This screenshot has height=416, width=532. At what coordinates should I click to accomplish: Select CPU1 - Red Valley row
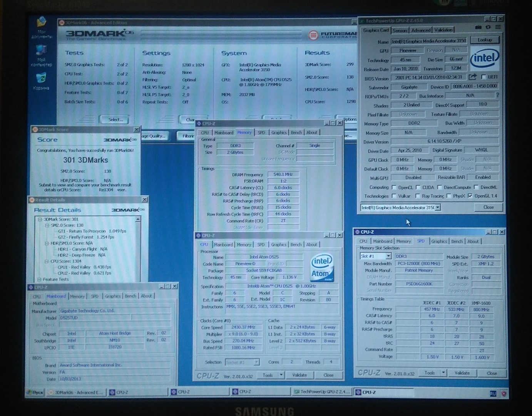click(84, 267)
